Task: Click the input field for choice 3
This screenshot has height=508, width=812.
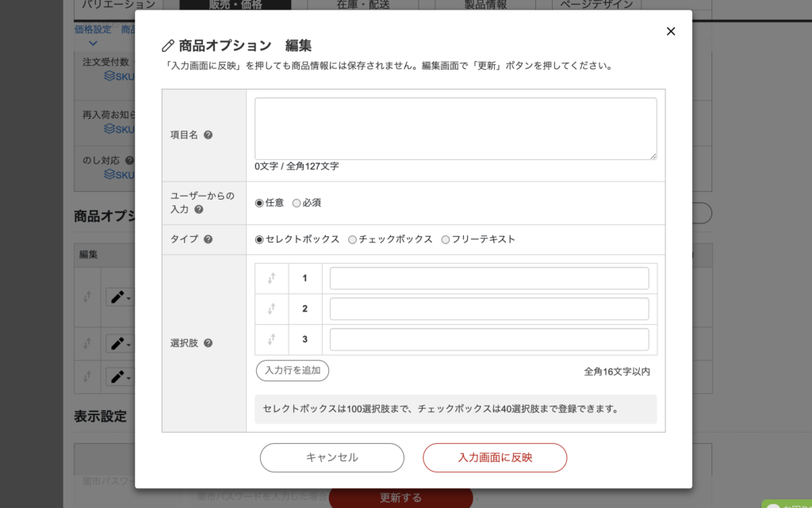Action: pos(489,339)
